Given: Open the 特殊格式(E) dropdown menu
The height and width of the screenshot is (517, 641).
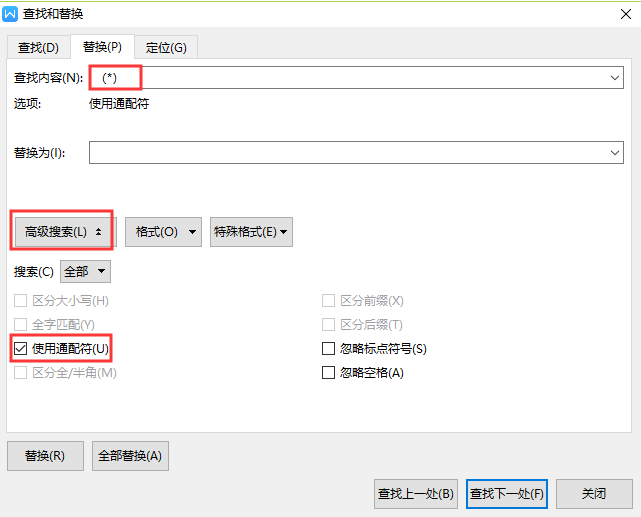Looking at the screenshot, I should (x=251, y=232).
